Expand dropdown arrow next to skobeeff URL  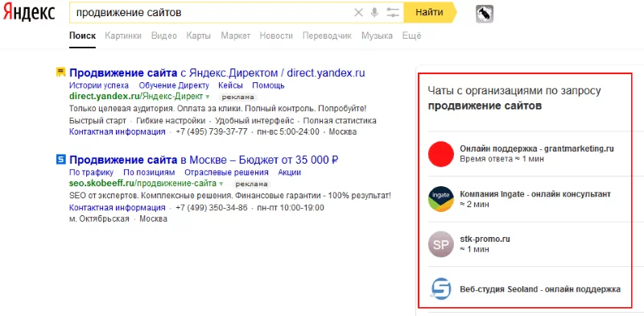point(221,184)
